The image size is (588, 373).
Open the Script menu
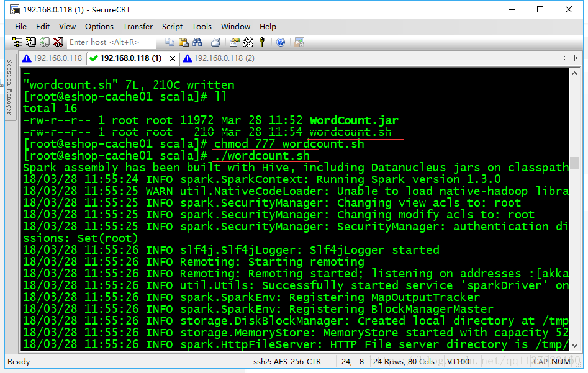coord(172,27)
